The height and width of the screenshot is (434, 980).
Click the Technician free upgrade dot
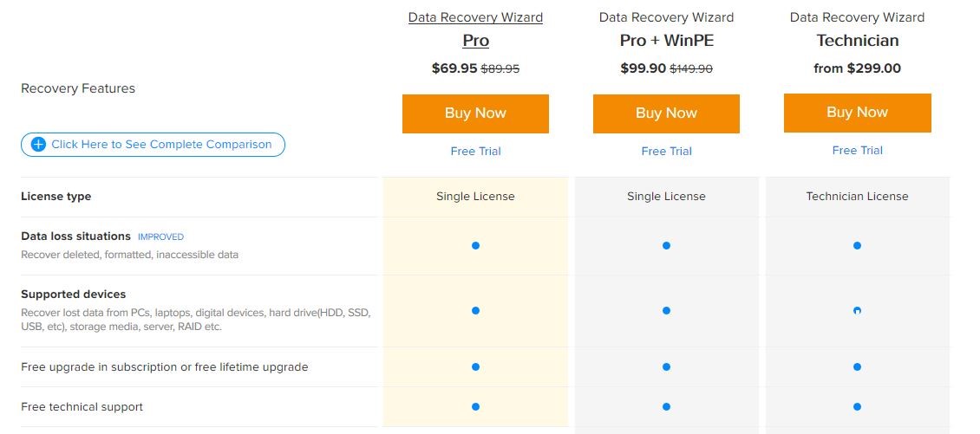[857, 366]
